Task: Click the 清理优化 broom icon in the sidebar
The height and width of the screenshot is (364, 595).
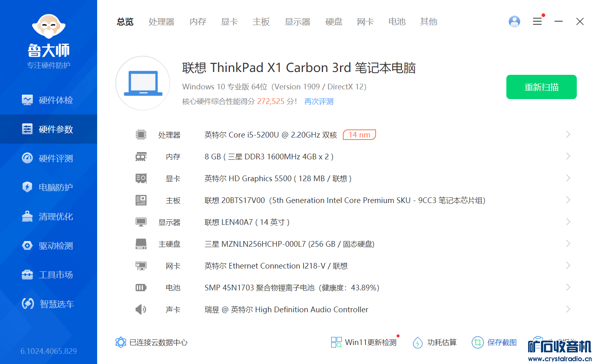Action: pos(27,216)
